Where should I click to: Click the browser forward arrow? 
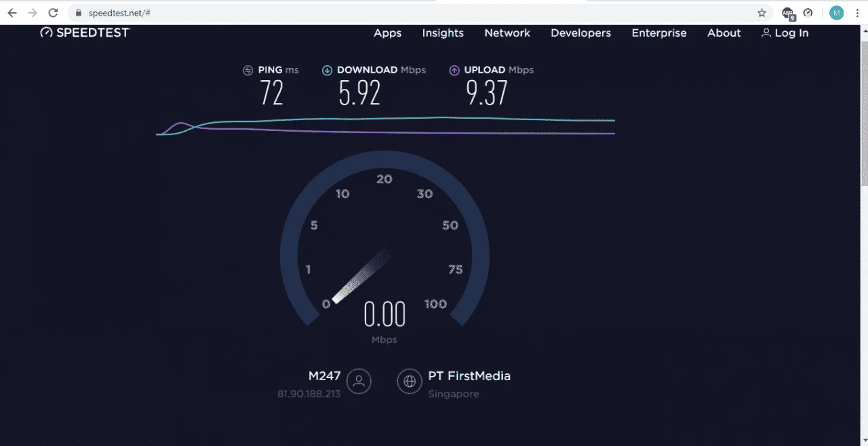tap(33, 13)
